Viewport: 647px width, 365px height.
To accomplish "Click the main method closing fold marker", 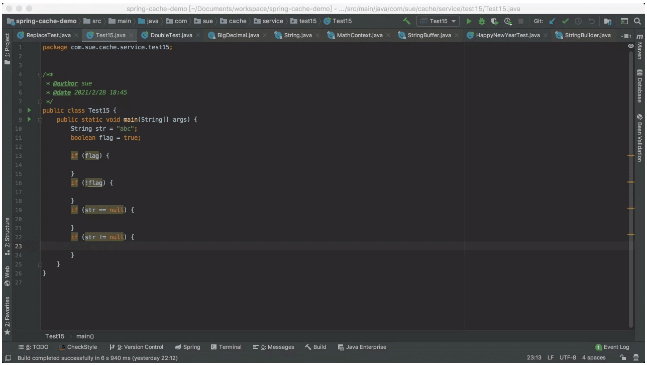I will point(40,264).
